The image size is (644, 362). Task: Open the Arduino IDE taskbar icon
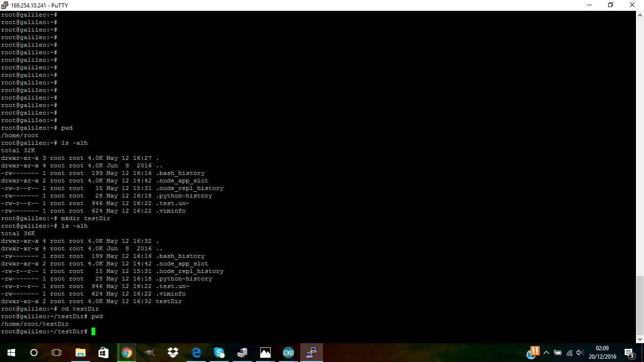[289, 353]
